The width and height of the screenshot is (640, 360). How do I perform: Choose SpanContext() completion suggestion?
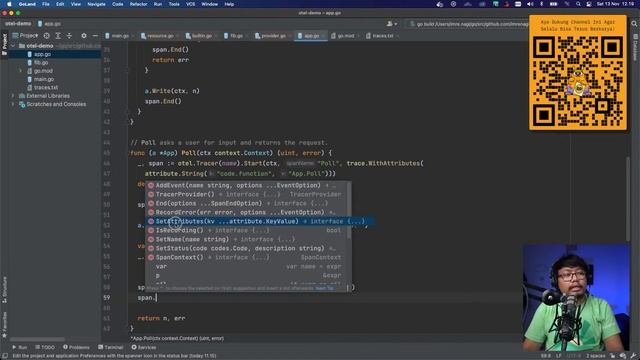[x=247, y=257]
